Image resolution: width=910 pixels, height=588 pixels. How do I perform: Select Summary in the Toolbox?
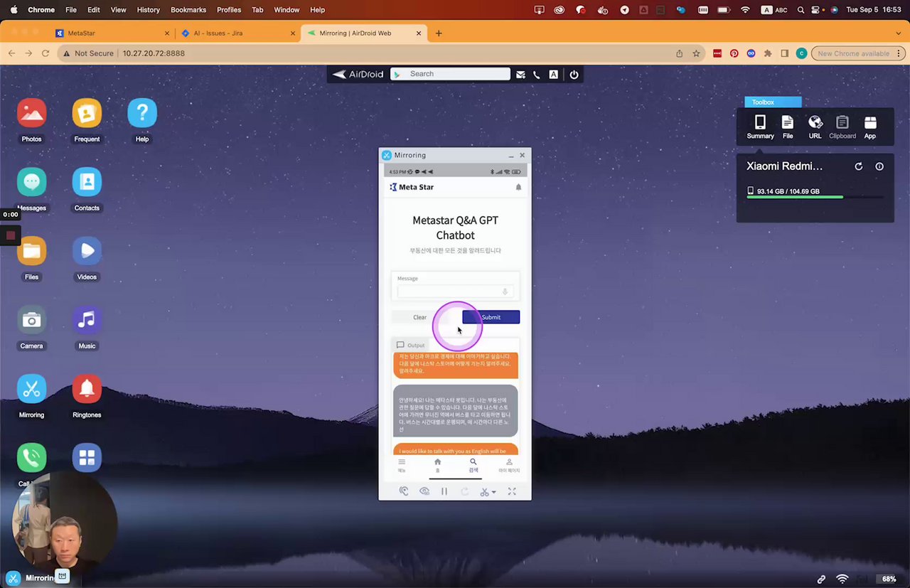point(760,127)
